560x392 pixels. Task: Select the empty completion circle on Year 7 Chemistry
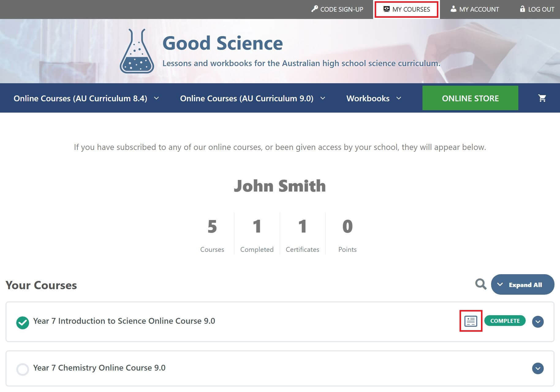[23, 369]
